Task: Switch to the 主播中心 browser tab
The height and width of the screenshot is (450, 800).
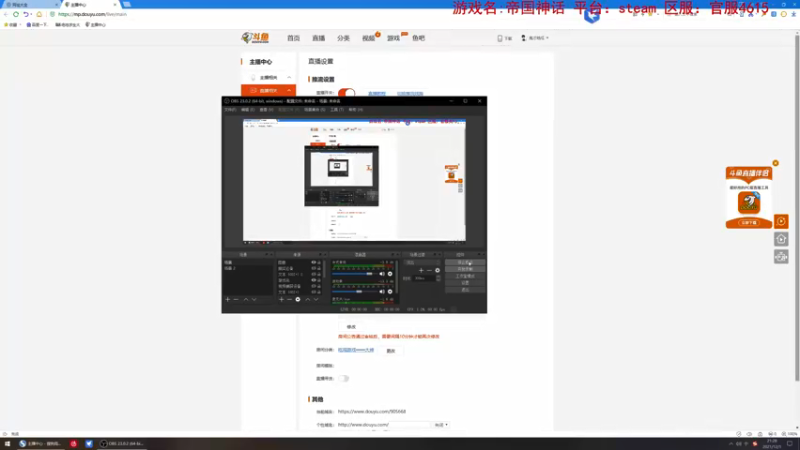Action: 89,5
